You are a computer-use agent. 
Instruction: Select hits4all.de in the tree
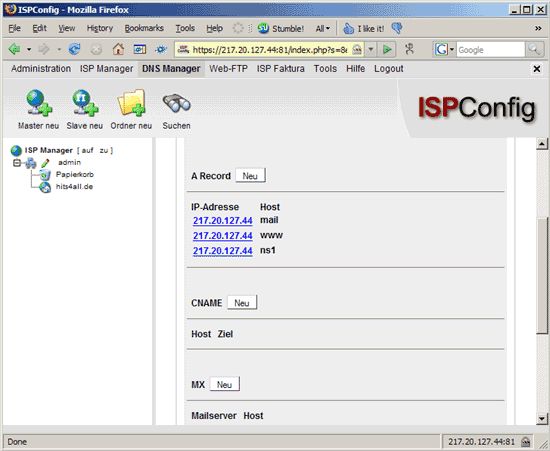(74, 187)
